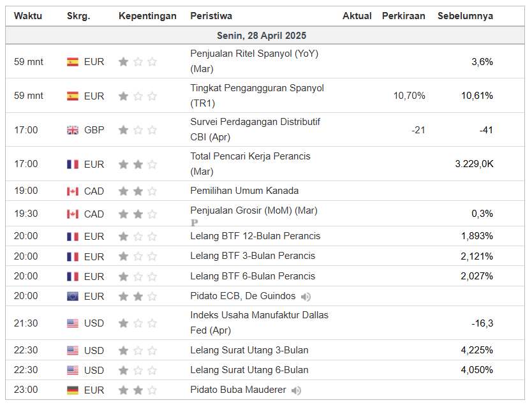
Task: Click the Waktu column header
Action: point(28,16)
